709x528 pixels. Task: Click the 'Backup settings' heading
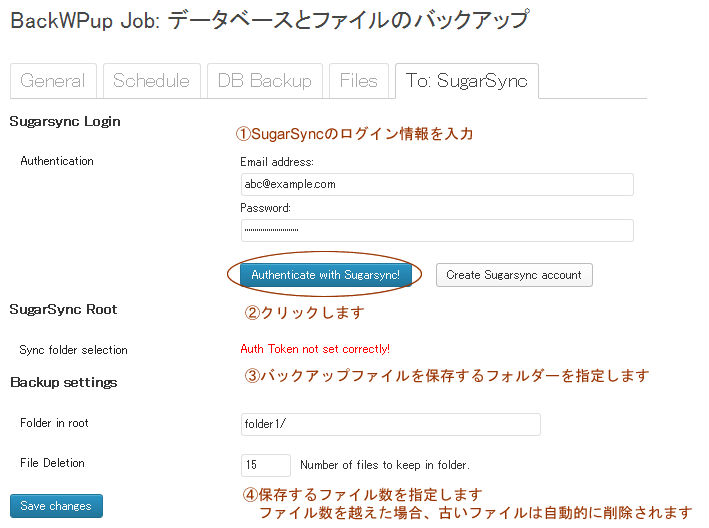click(64, 382)
